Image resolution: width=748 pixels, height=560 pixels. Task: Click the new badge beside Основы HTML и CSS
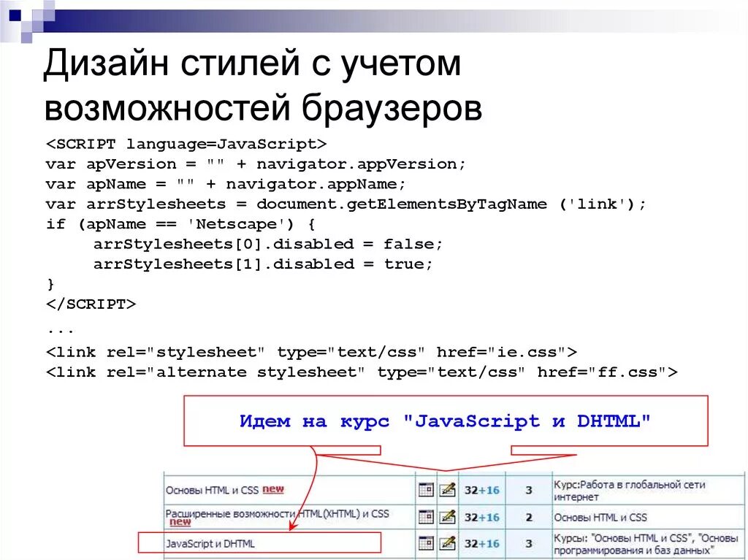(273, 489)
